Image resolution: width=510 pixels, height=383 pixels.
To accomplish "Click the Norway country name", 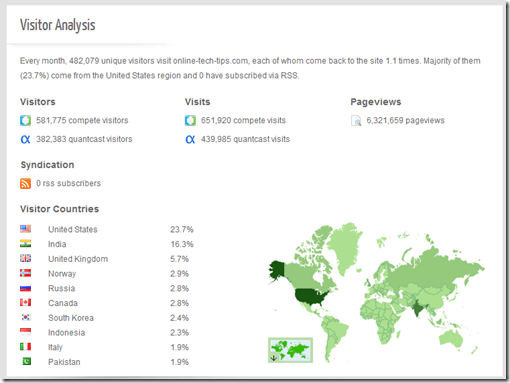I will tap(62, 274).
